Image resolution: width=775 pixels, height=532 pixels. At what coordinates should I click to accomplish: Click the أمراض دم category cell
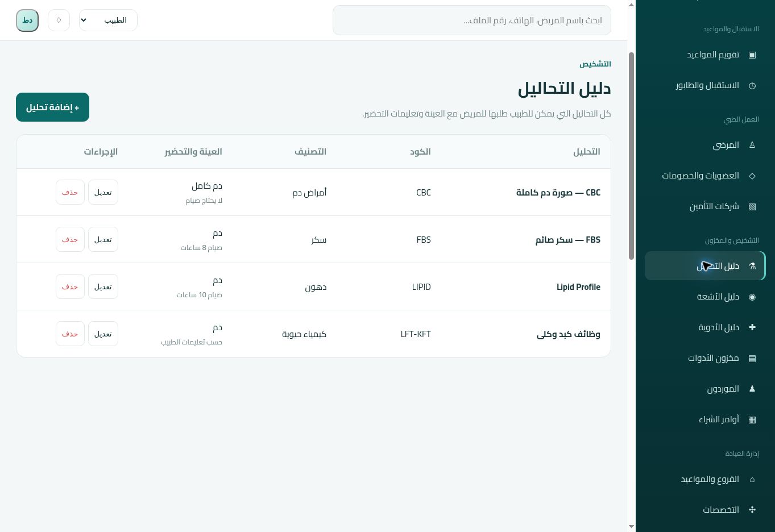[x=310, y=193]
